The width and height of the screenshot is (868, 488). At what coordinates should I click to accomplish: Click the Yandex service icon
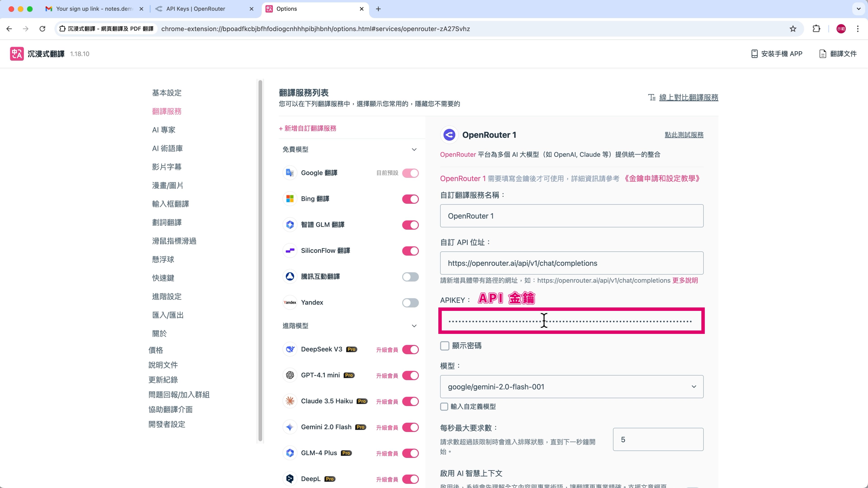[x=290, y=303]
